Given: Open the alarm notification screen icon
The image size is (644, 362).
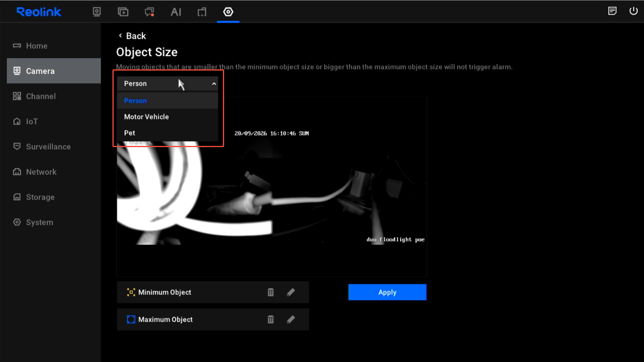Looking at the screenshot, I should [x=150, y=12].
